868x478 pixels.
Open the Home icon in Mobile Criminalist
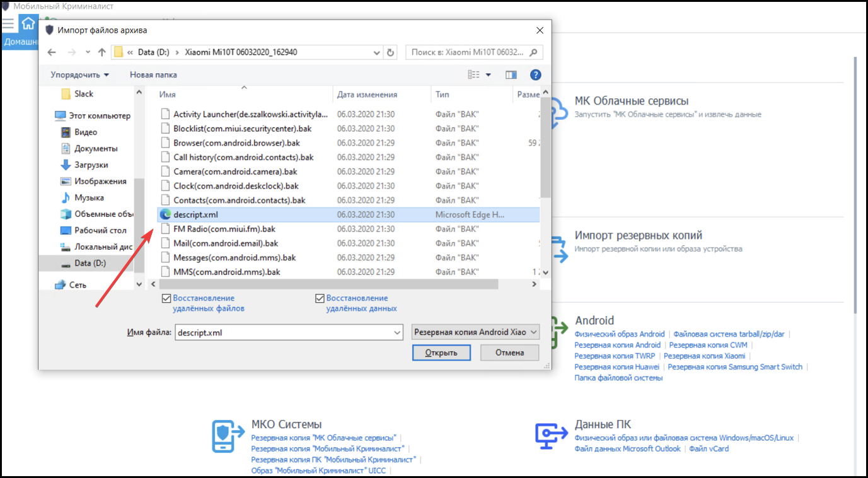pos(28,24)
